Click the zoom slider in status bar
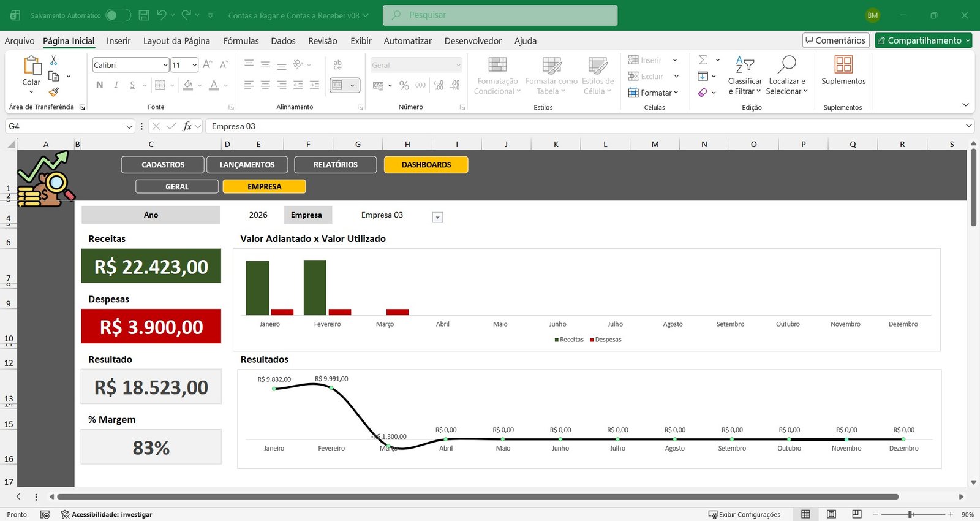The width and height of the screenshot is (980, 521). (911, 514)
